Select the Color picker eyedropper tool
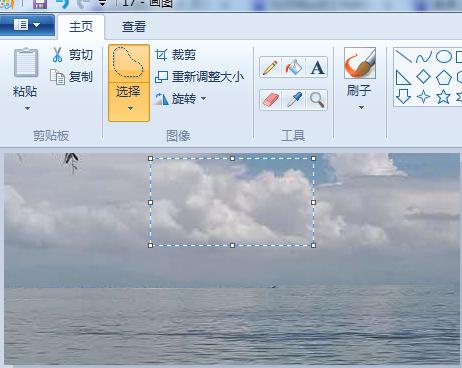This screenshot has width=462, height=368. click(x=294, y=100)
